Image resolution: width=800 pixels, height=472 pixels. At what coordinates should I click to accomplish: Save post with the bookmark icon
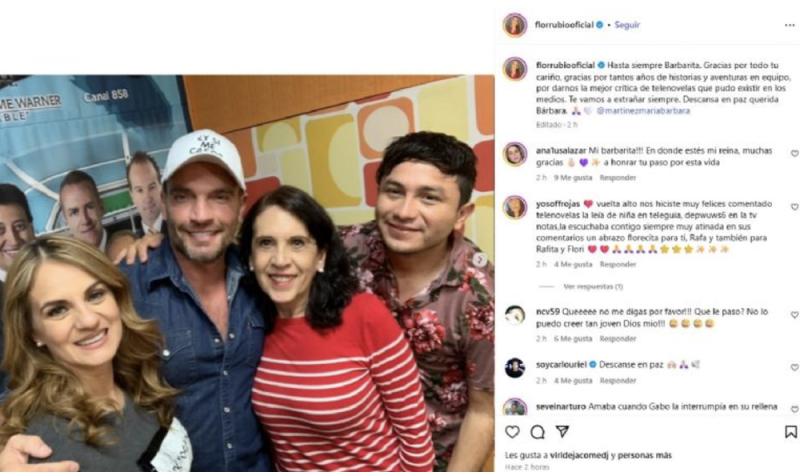click(790, 432)
